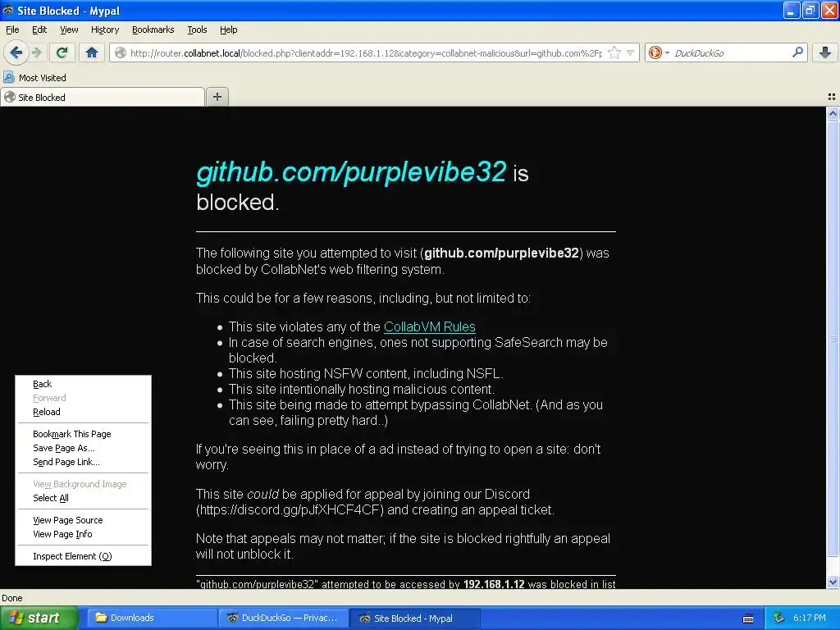This screenshot has width=840, height=630.
Task: Go to the home page using the house icon
Action: (x=92, y=52)
